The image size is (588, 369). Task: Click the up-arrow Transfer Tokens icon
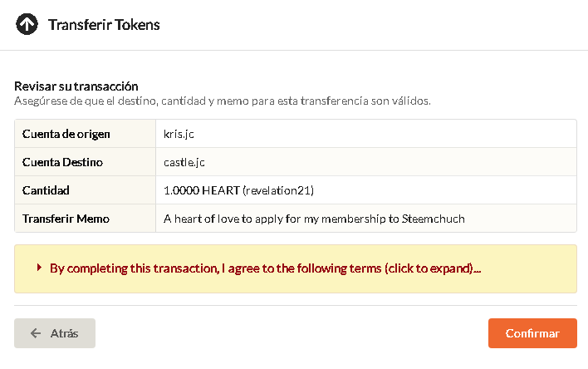(x=27, y=24)
